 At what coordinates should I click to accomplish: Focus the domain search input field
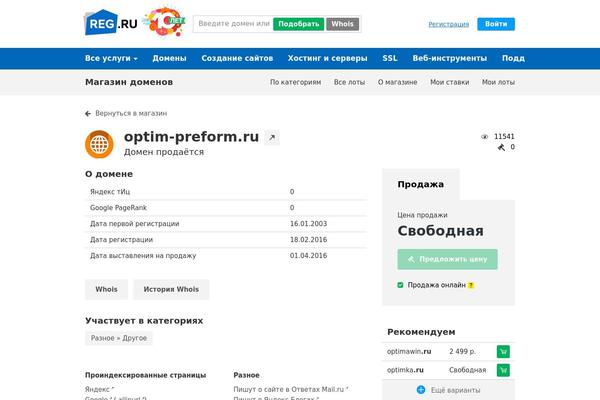pos(233,24)
